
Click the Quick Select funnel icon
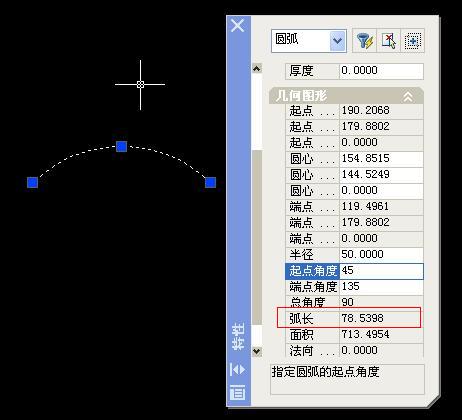365,41
